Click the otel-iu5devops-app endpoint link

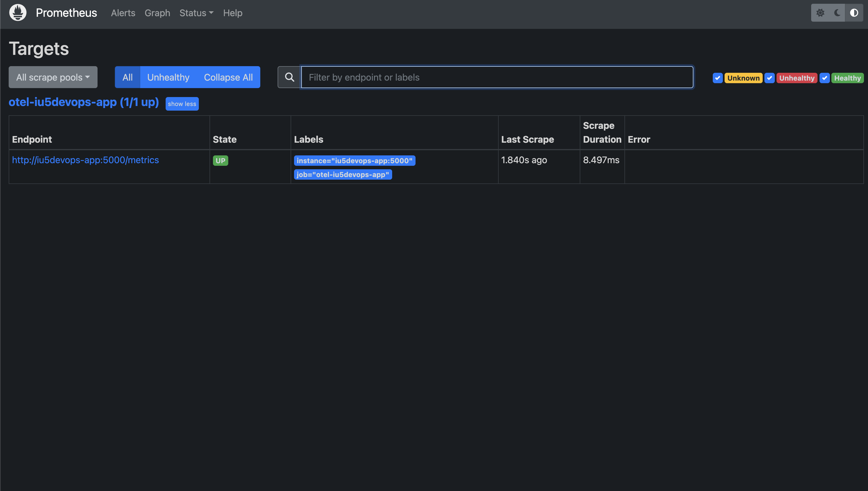85,159
